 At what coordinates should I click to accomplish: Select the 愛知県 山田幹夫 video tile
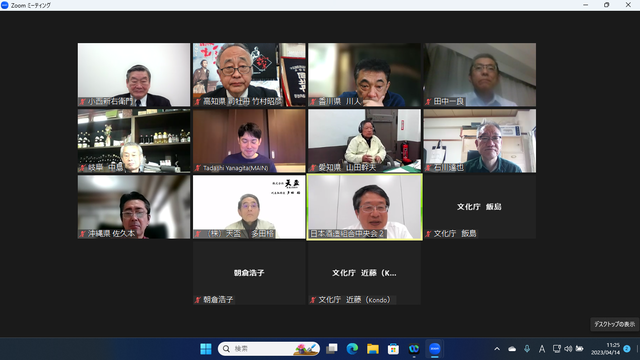tap(364, 141)
